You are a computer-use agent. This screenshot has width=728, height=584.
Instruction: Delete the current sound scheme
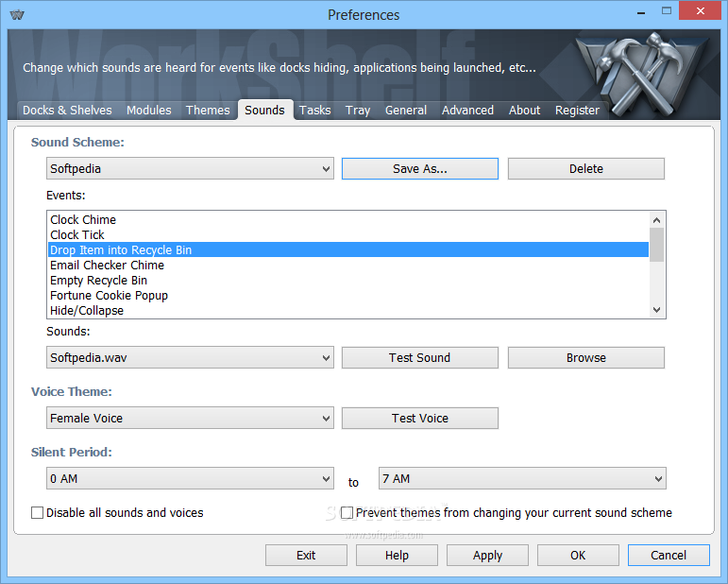[x=586, y=168]
